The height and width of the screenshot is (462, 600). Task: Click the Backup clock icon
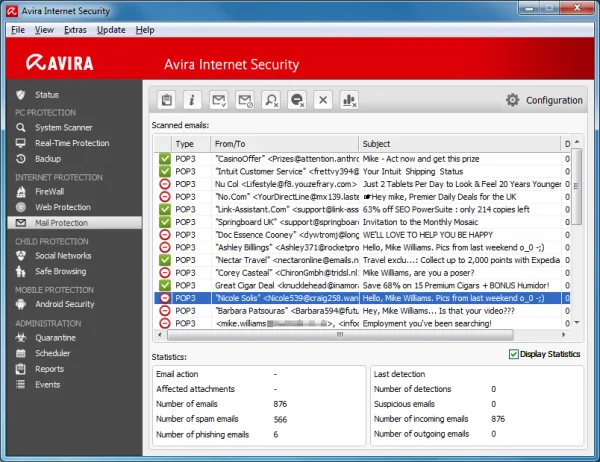(21, 158)
